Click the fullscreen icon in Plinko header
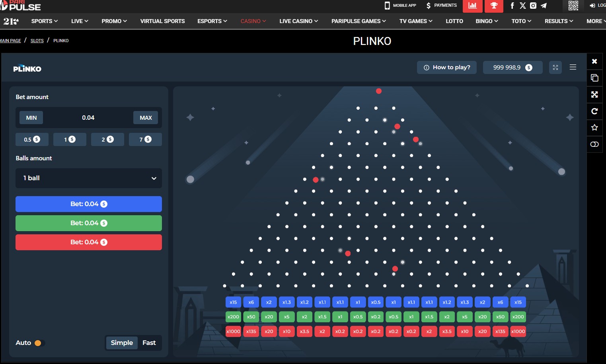Viewport: 606px width, 364px height. point(555,68)
